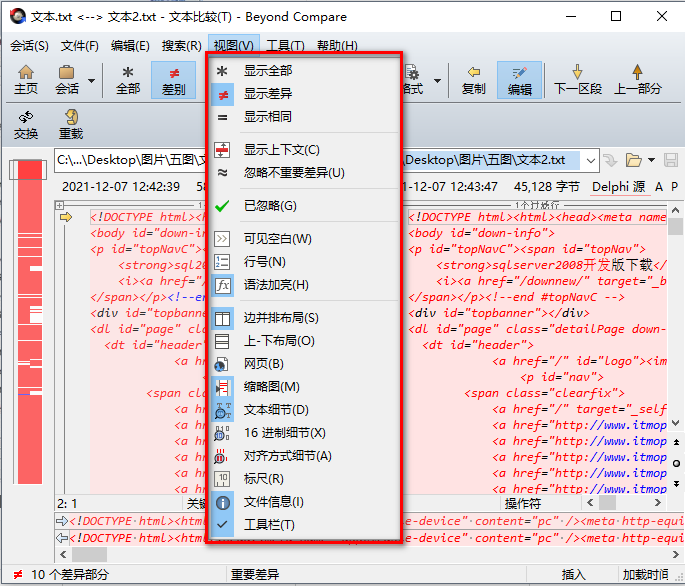Toggle the 编辑 edit toolbar button
Screen dimensions: 685x586
519,80
